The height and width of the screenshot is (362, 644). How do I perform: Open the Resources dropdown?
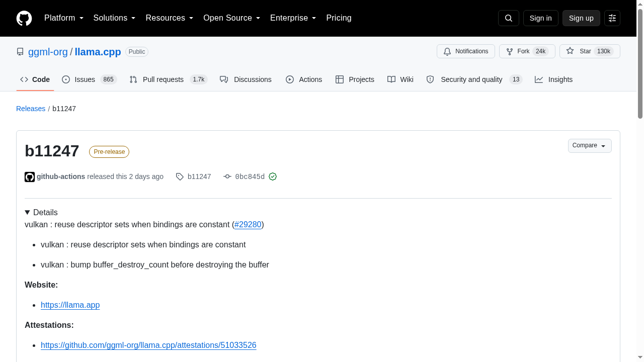tap(170, 18)
